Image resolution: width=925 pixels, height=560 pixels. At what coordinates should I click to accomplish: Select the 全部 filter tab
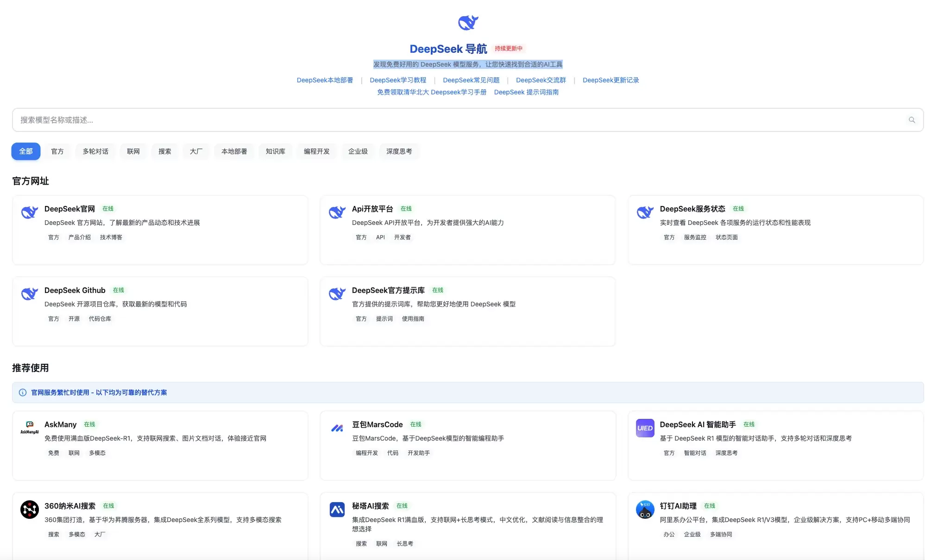pyautogui.click(x=26, y=151)
